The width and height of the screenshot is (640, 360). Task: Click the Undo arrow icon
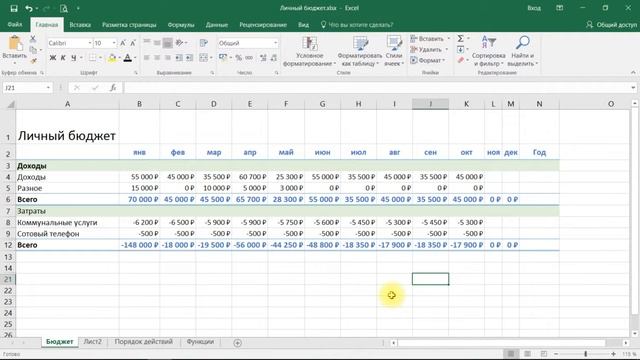click(x=28, y=8)
